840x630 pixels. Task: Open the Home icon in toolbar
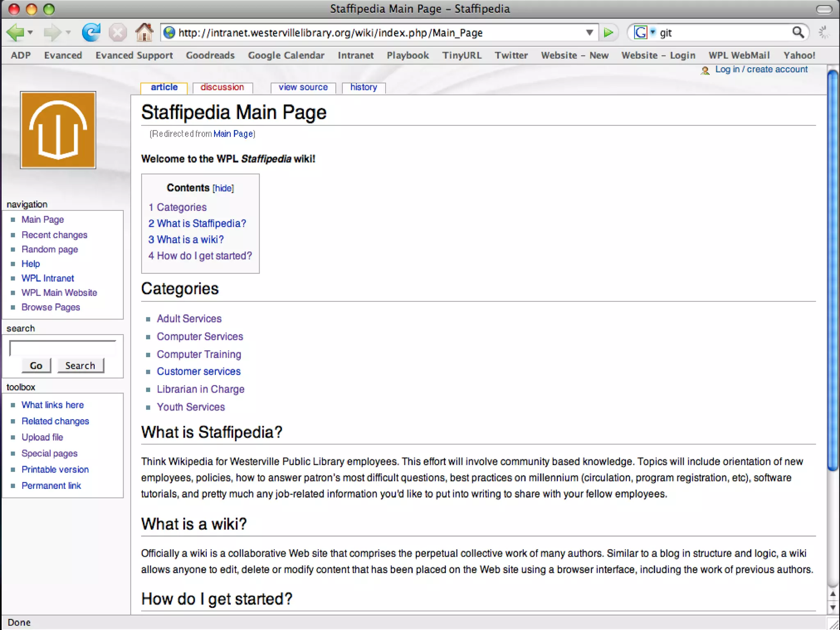[x=144, y=32]
